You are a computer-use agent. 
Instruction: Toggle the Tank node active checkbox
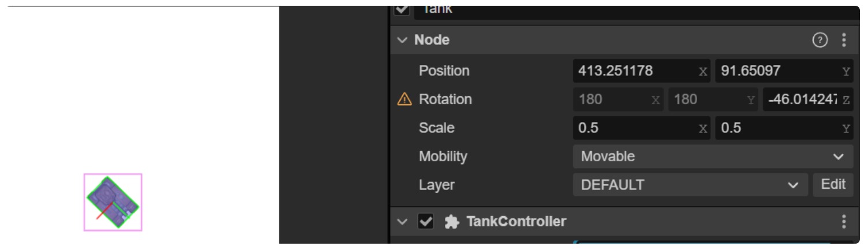(402, 10)
